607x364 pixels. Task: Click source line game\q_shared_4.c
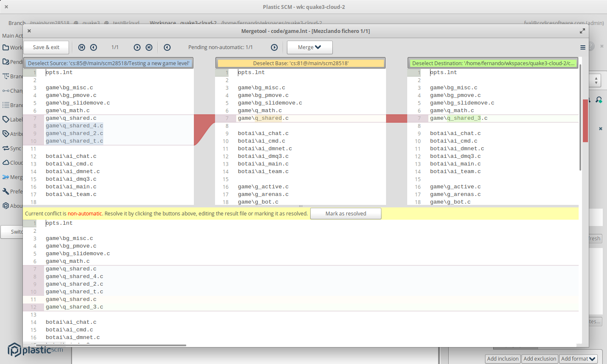click(x=74, y=126)
